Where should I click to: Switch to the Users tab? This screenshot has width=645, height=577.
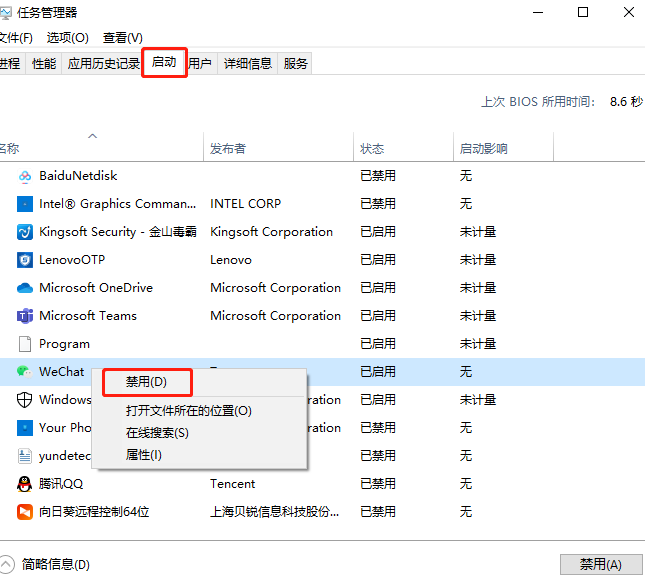[200, 63]
